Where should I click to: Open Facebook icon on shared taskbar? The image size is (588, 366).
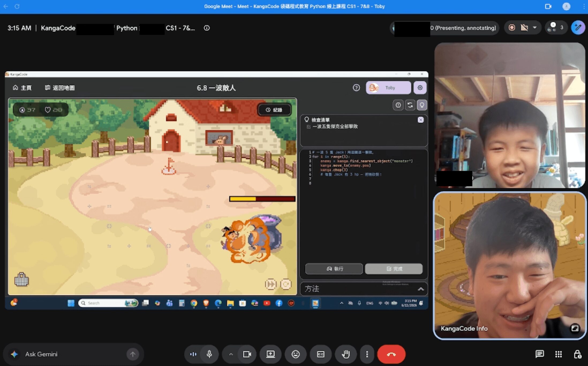(279, 303)
